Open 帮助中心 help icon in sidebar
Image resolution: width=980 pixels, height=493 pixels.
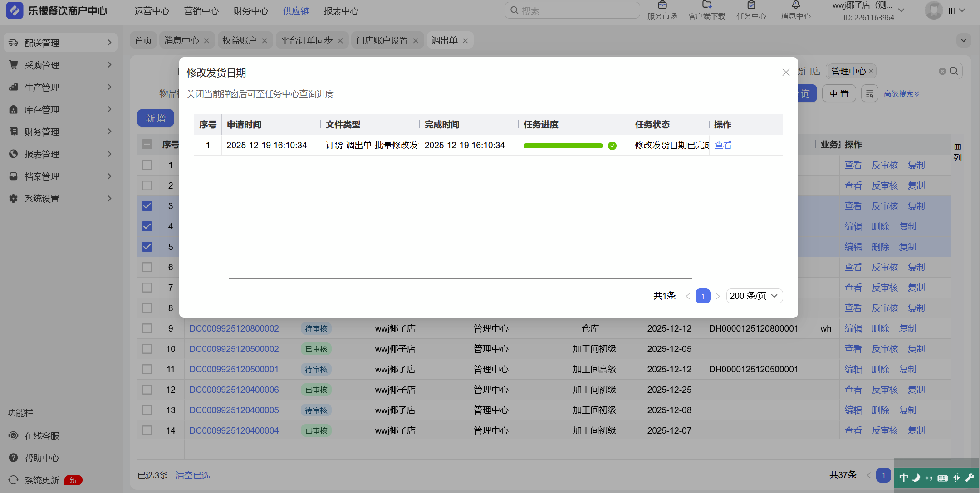click(14, 458)
